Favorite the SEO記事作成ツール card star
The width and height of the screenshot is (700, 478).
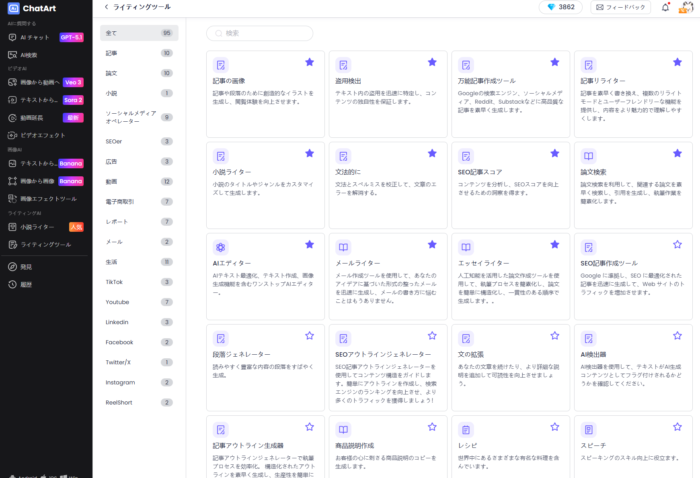[x=677, y=244]
